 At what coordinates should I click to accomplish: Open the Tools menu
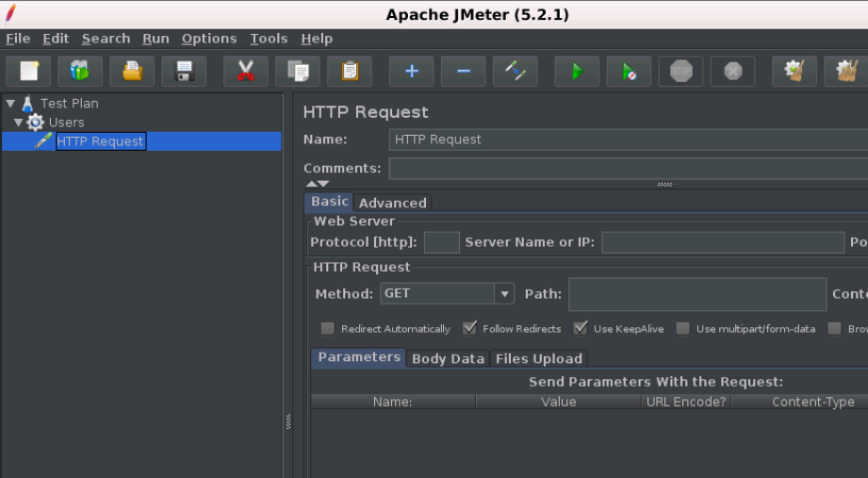point(269,39)
